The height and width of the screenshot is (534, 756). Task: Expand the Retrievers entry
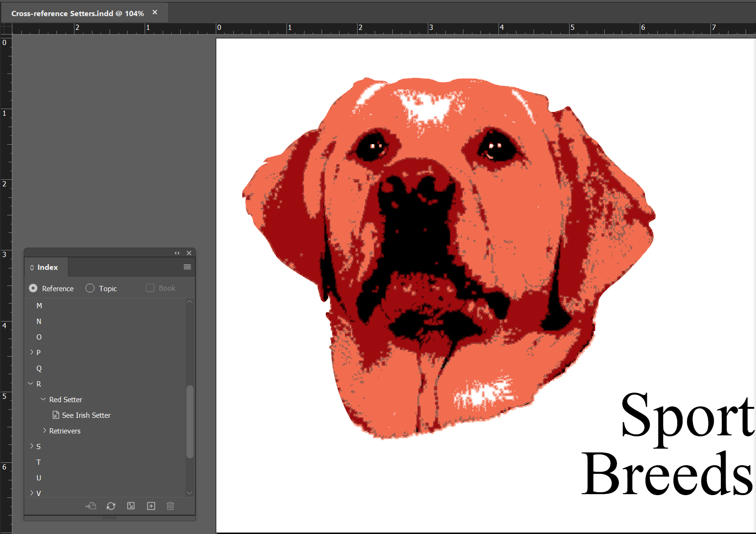(45, 431)
